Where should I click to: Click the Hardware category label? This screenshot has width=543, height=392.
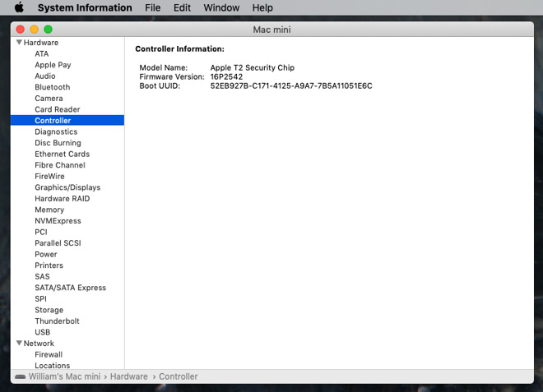pyautogui.click(x=41, y=43)
